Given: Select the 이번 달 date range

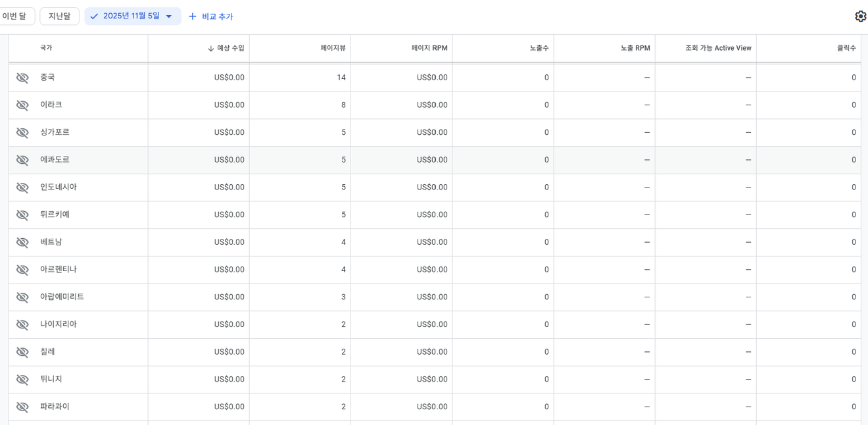Looking at the screenshot, I should tap(14, 16).
